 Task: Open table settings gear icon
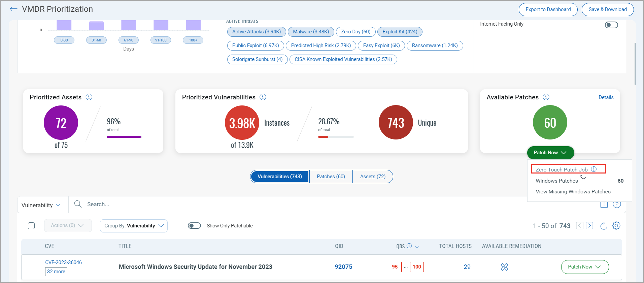[x=616, y=226]
